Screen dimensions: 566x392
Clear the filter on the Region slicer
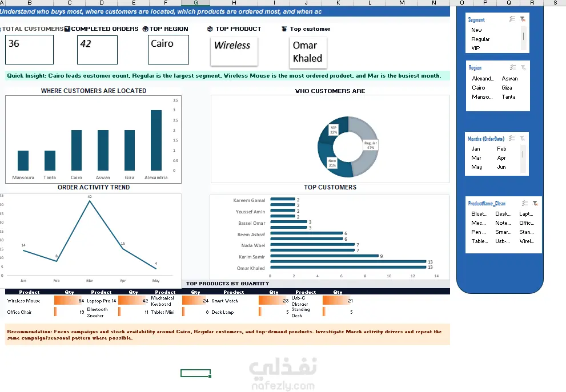(x=523, y=67)
